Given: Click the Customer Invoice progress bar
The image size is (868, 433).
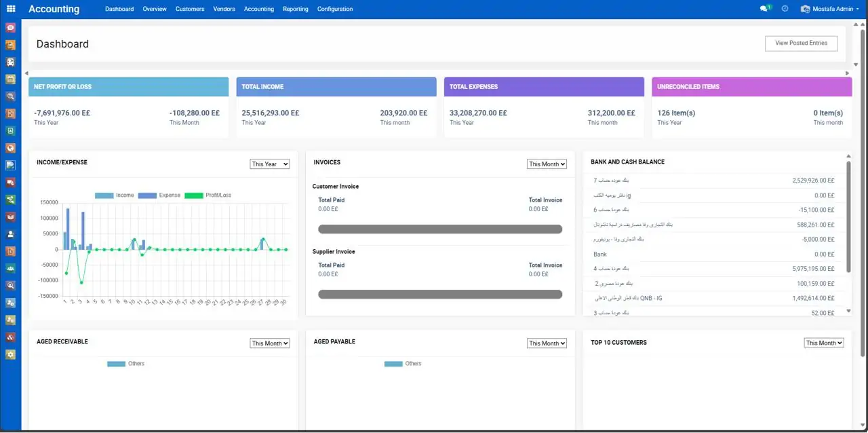Looking at the screenshot, I should click(x=440, y=229).
